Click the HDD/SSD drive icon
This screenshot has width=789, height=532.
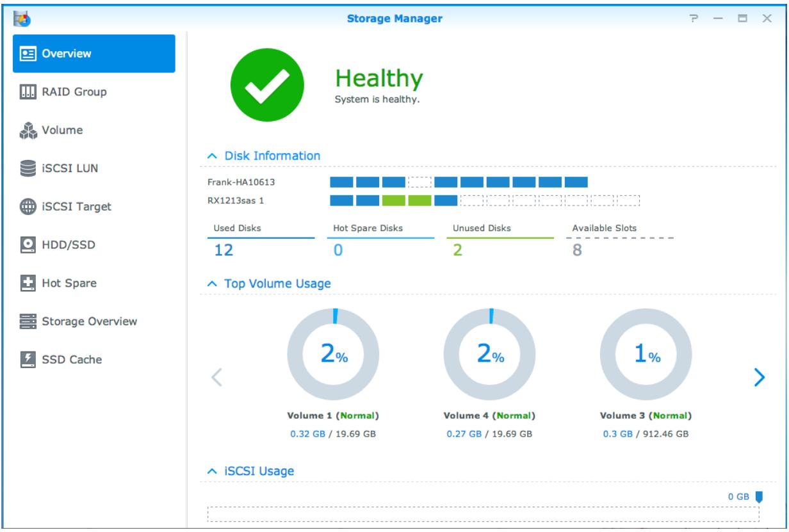(29, 245)
